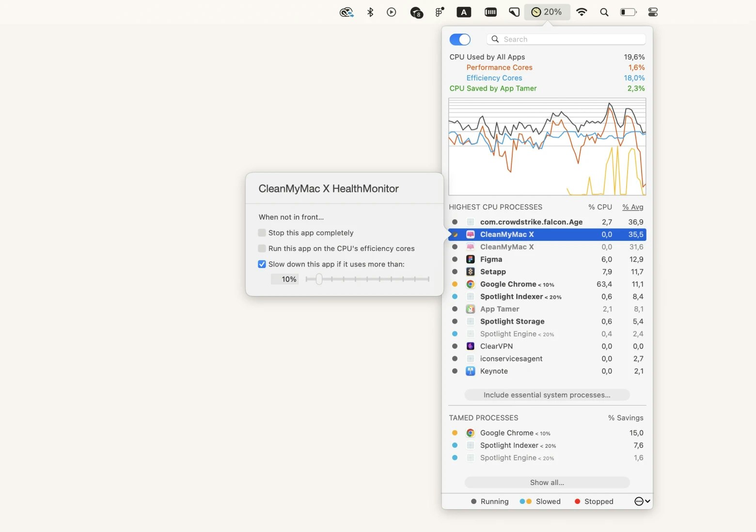Click the App Tamer app icon in list
Viewport: 756px width, 532px height.
(470, 309)
